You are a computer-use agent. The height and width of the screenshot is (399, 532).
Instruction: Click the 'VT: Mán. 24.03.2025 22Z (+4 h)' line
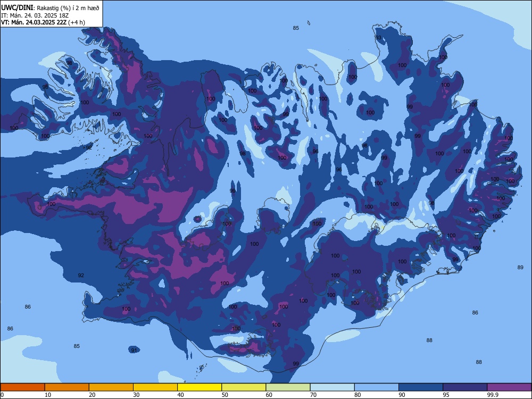point(43,22)
